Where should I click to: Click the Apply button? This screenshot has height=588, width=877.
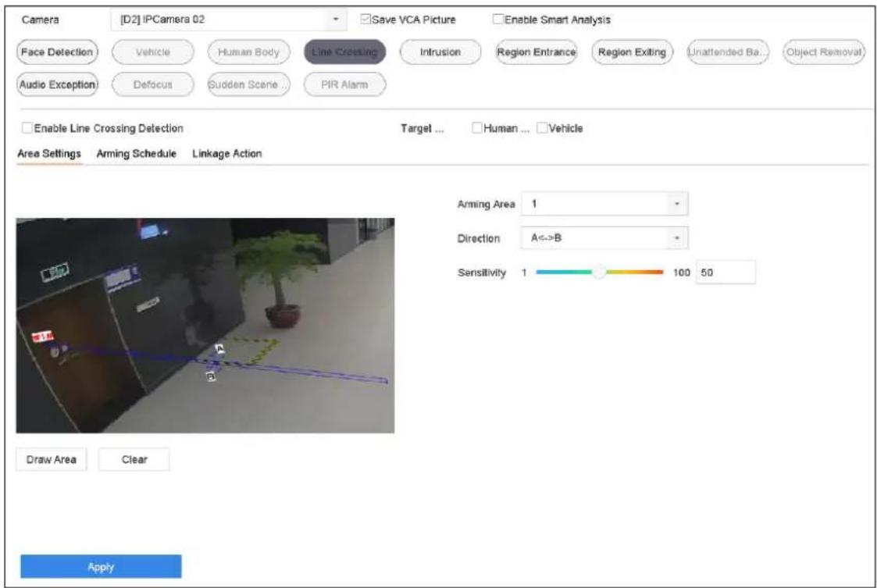click(102, 567)
